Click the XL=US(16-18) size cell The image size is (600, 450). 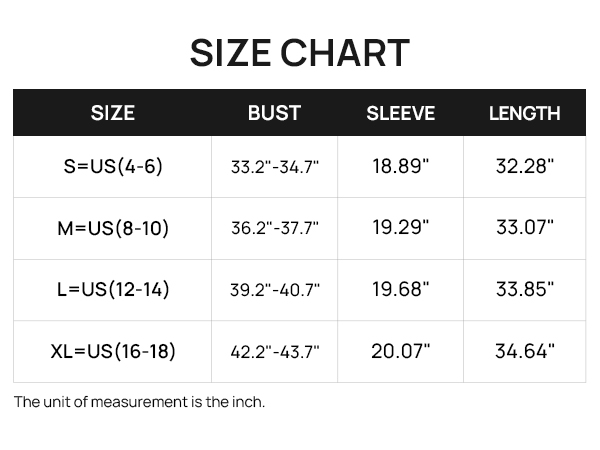pos(113,351)
